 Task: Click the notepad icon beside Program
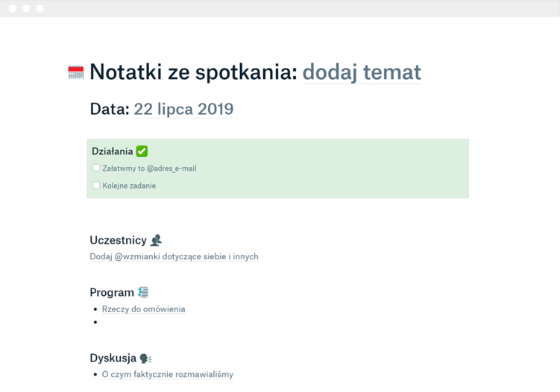(x=143, y=292)
